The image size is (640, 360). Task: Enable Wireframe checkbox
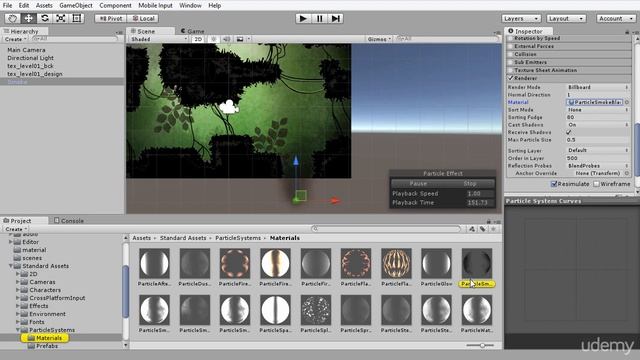(x=596, y=184)
